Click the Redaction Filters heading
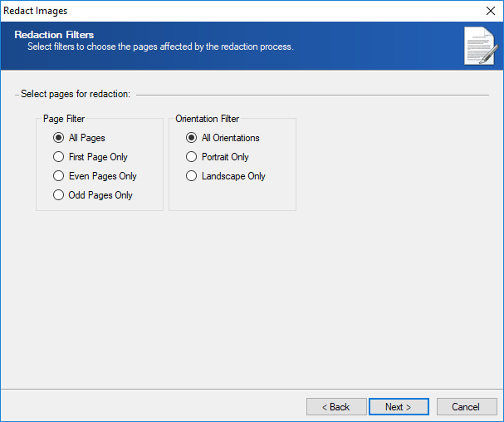The image size is (504, 422). tap(54, 35)
